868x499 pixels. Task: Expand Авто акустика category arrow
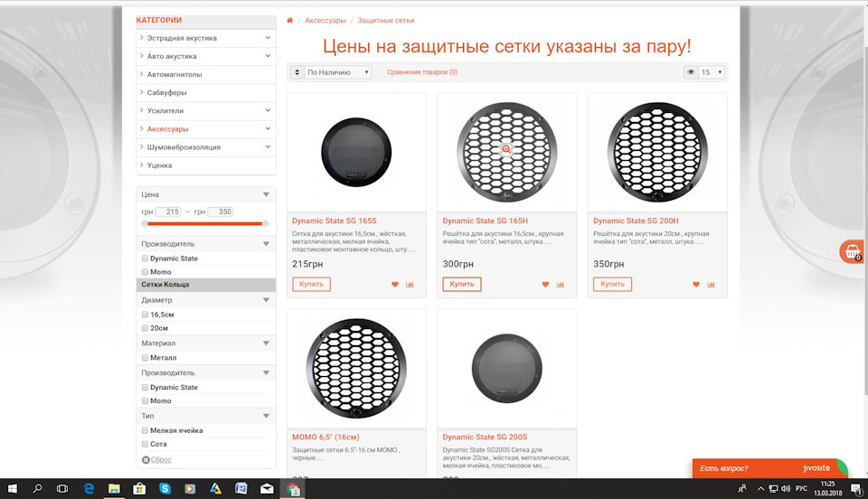[268, 56]
